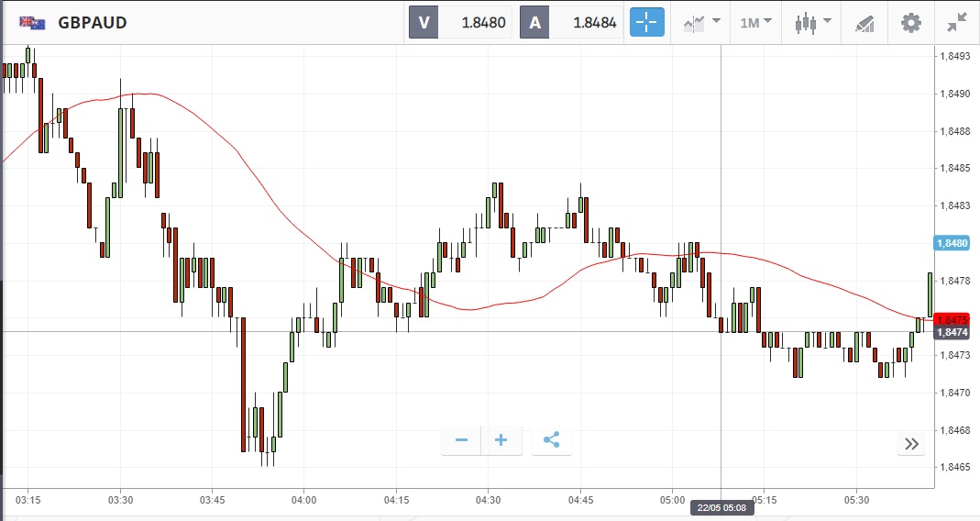Click the grey 1,8474 crosshair price label
980x521 pixels.
952,332
